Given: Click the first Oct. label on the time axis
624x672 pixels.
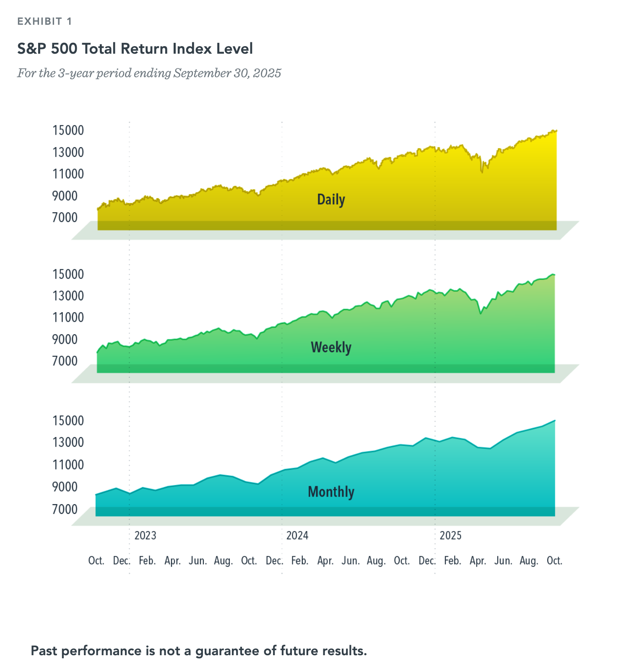Looking at the screenshot, I should point(96,561).
